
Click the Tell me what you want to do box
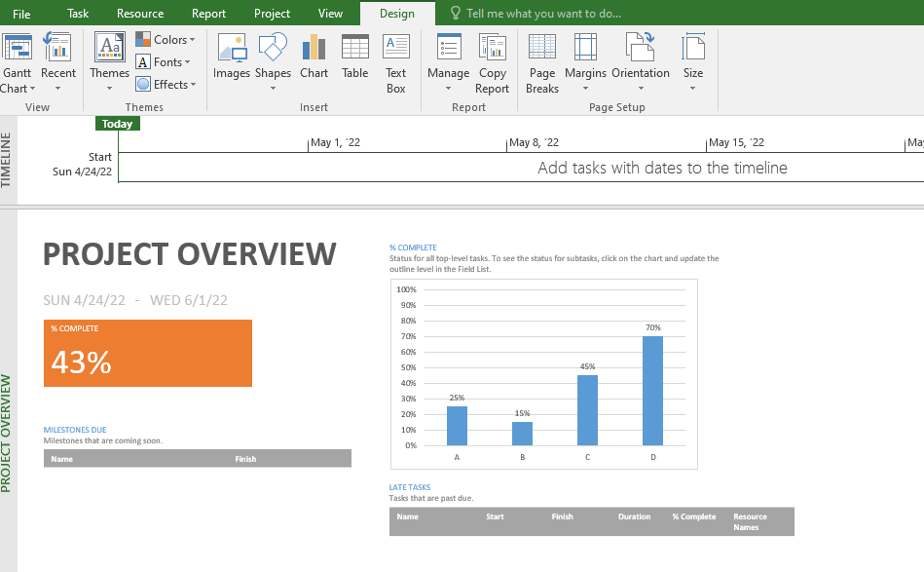(545, 14)
